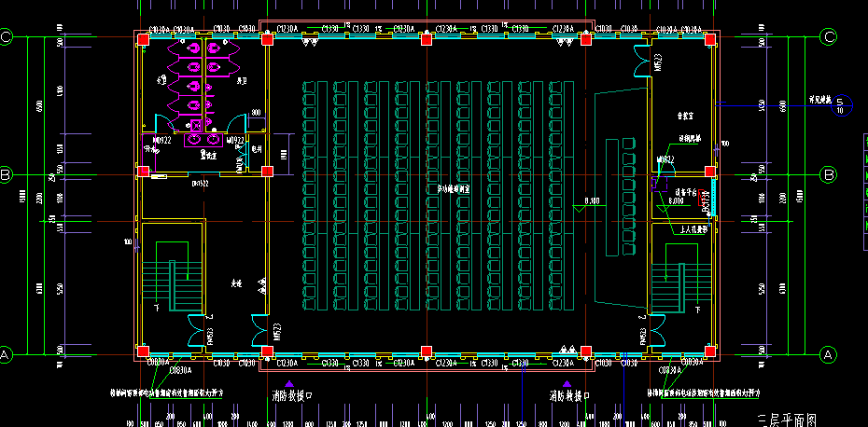Pick the long podium table on the stage
Image resolution: width=868 pixels, height=427 pixels.
pos(611,198)
